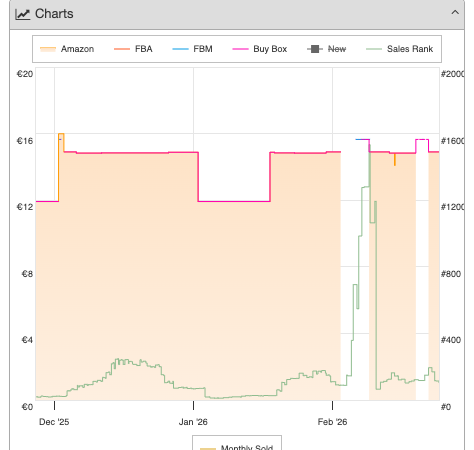
Task: Click the Dec '25 axis label
Action: [54, 422]
